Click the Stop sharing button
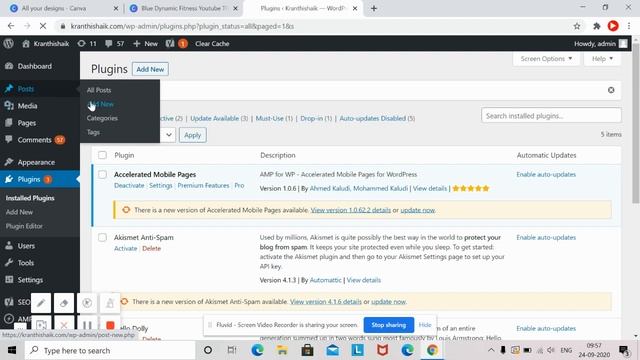The width and height of the screenshot is (640, 360). coord(389,325)
